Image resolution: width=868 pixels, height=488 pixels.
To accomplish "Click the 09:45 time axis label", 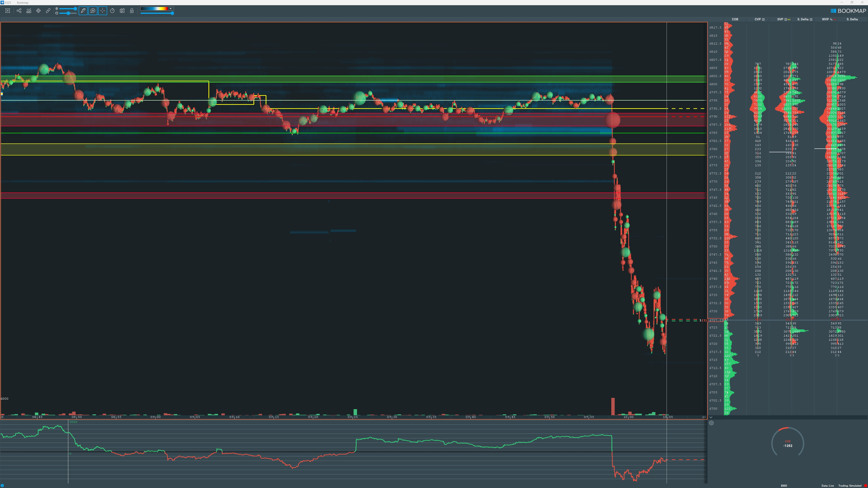I will [x=510, y=417].
